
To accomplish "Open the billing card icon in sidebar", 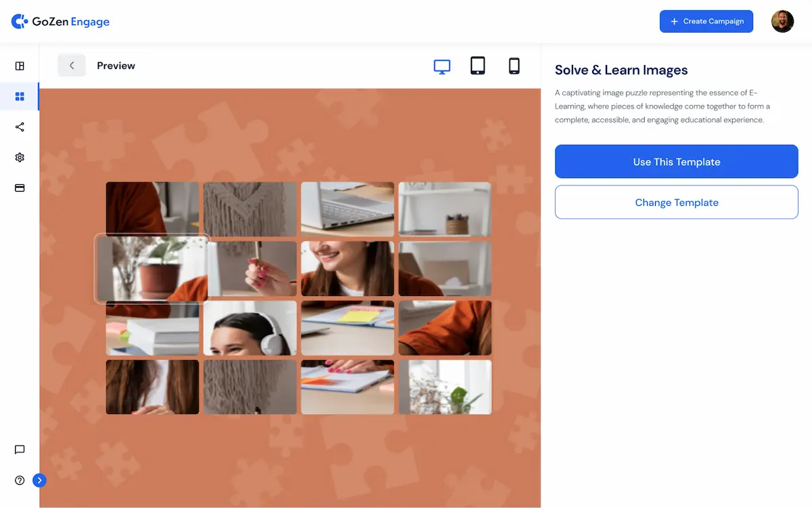I will pos(20,188).
